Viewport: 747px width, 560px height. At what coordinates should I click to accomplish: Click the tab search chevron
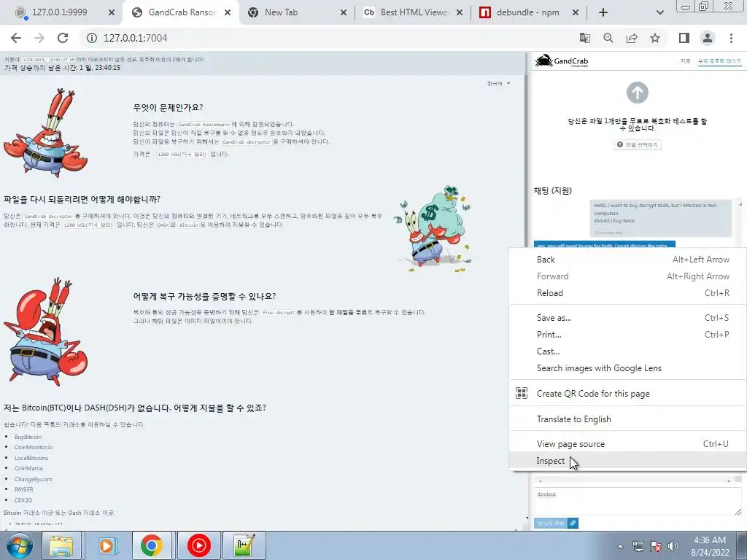tap(659, 12)
